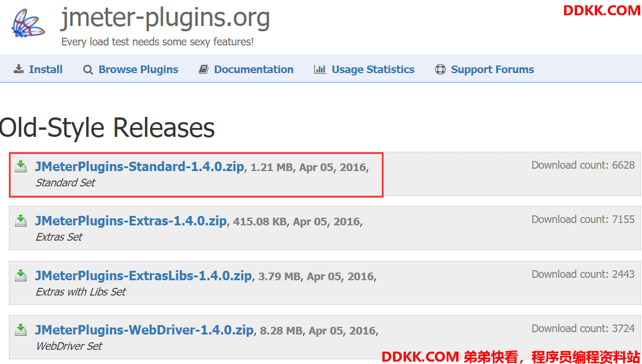Screen dimensions: 642x364
Task: Click the 1.21 MB file size
Action: point(272,168)
